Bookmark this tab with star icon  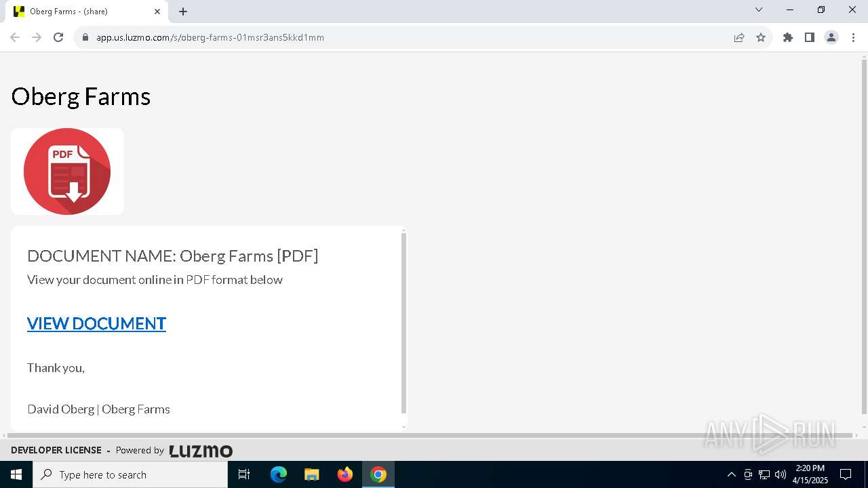click(x=761, y=37)
